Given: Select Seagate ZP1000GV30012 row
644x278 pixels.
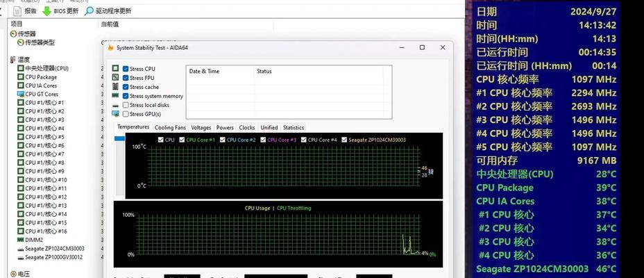Looking at the screenshot, I should pos(50,257).
